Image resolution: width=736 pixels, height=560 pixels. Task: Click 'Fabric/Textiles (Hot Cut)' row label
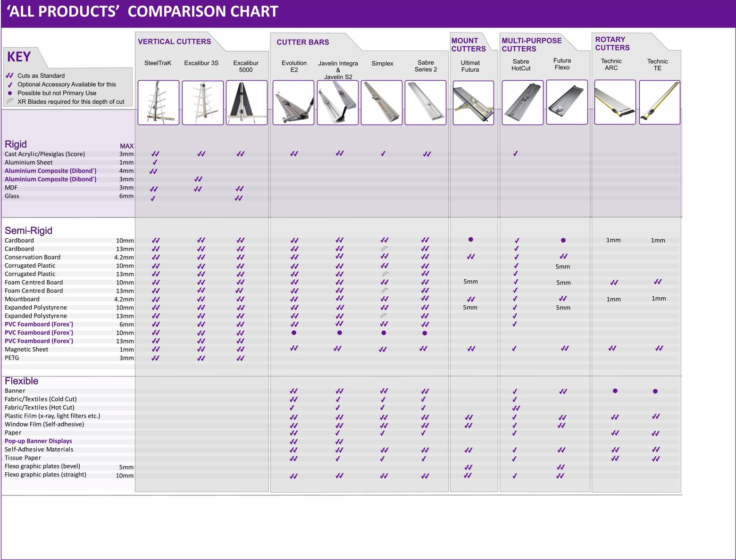coord(40,407)
